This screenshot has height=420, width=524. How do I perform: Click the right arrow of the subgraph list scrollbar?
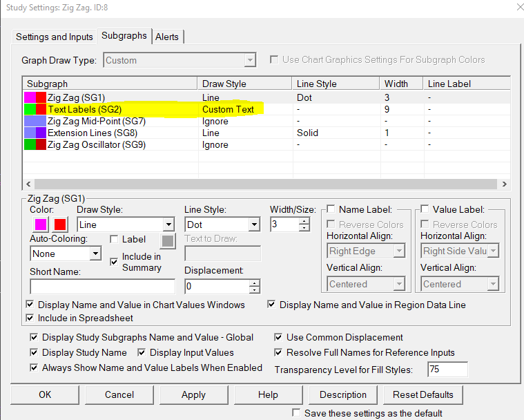coord(504,184)
